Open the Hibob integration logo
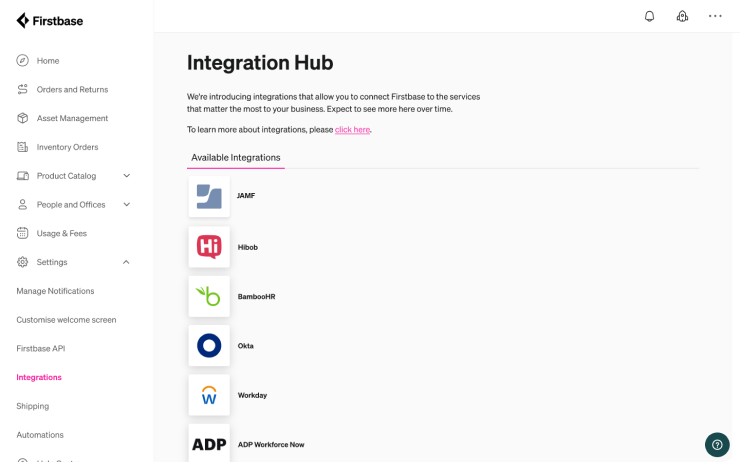The image size is (740, 462). pyautogui.click(x=209, y=247)
